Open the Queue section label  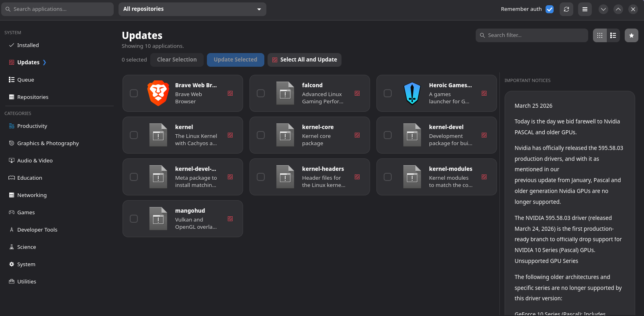coord(26,80)
